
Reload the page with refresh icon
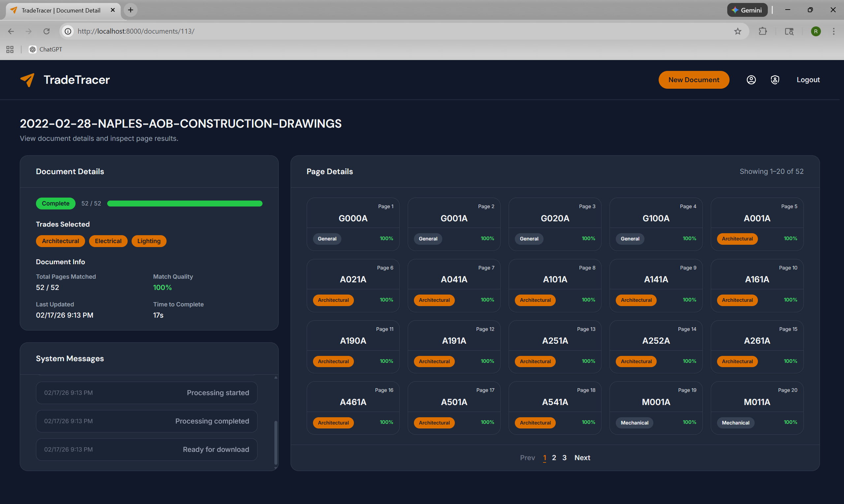[x=47, y=31]
